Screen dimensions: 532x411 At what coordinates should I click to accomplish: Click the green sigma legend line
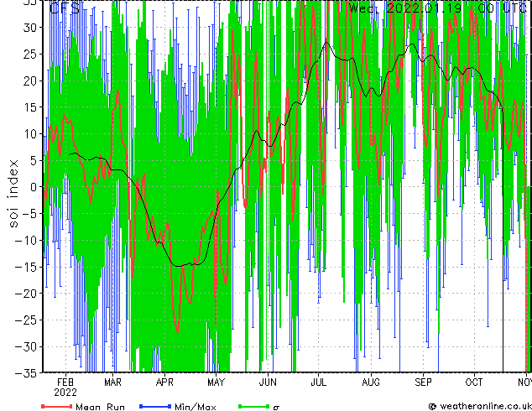click(254, 406)
